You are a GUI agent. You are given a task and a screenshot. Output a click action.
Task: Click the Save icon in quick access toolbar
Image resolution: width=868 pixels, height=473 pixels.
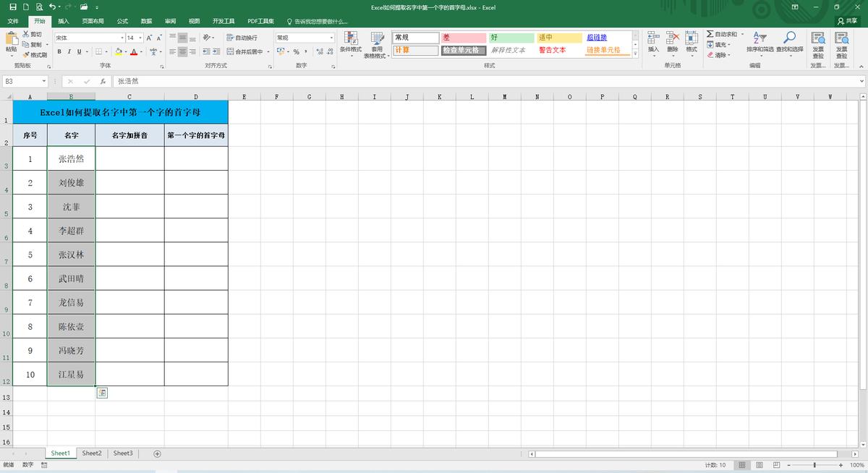click(12, 7)
